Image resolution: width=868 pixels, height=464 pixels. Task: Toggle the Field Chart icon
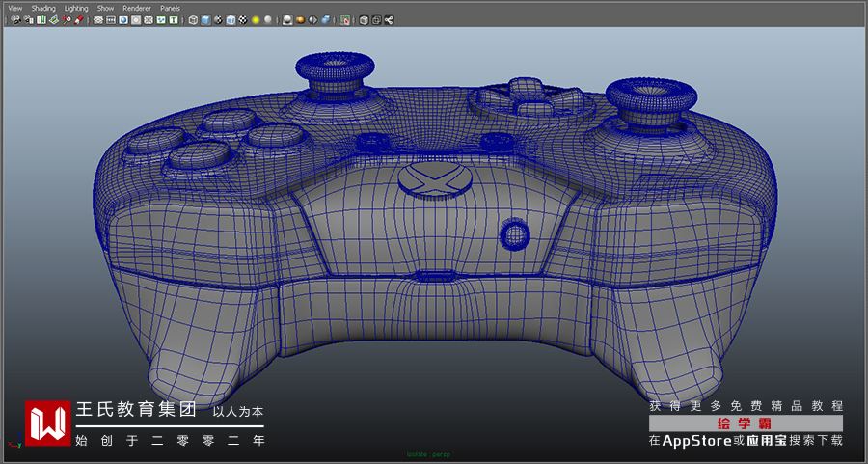(149, 20)
